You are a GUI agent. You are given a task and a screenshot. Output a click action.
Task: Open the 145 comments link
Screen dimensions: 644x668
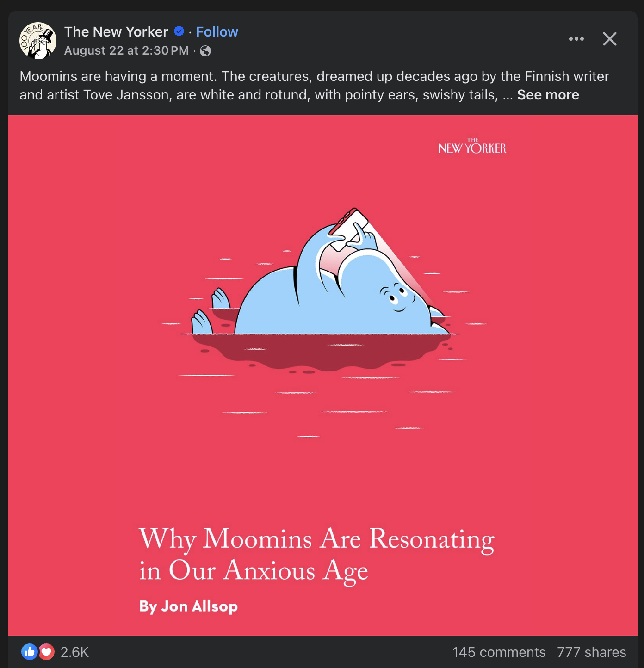click(499, 652)
